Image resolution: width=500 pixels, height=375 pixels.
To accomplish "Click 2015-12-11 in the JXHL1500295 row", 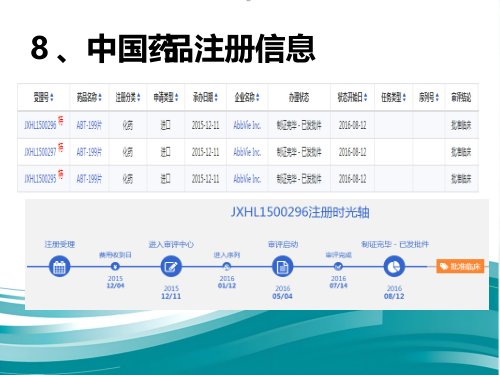I will click(205, 179).
